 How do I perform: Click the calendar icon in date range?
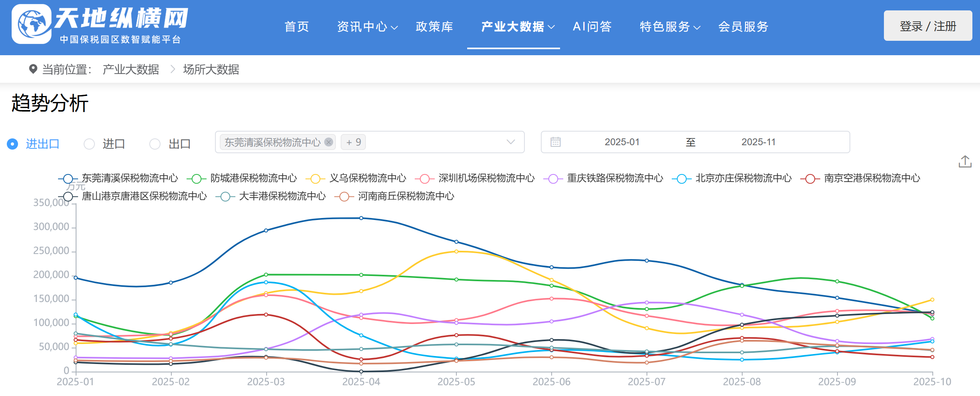click(x=555, y=142)
